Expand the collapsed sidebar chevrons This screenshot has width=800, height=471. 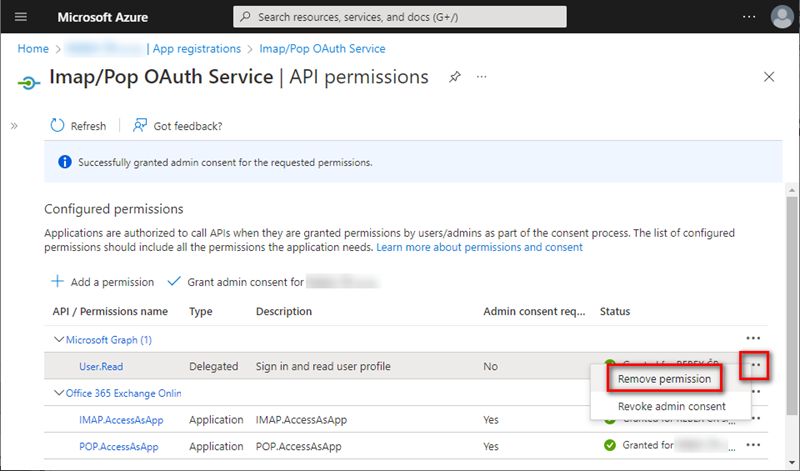click(x=14, y=126)
